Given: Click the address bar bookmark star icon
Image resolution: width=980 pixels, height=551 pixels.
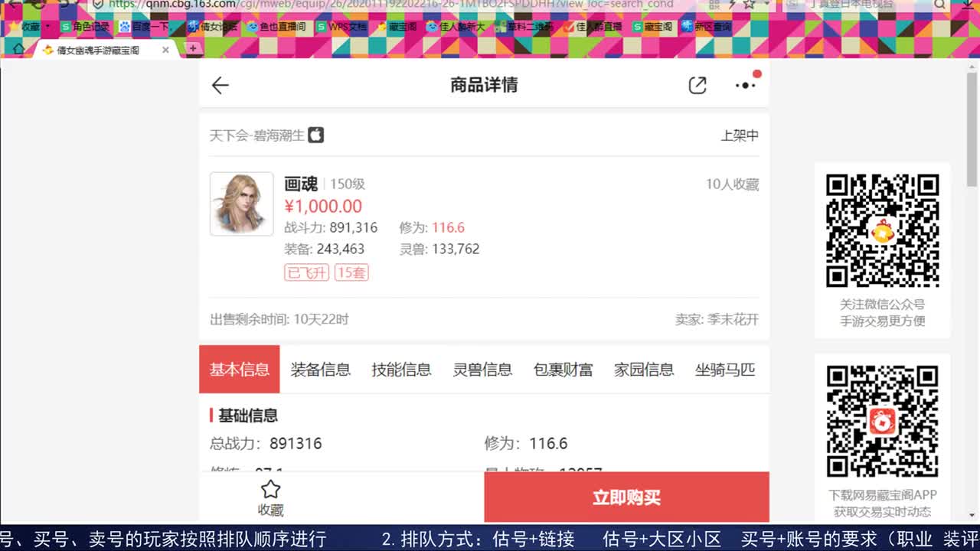Looking at the screenshot, I should (749, 5).
